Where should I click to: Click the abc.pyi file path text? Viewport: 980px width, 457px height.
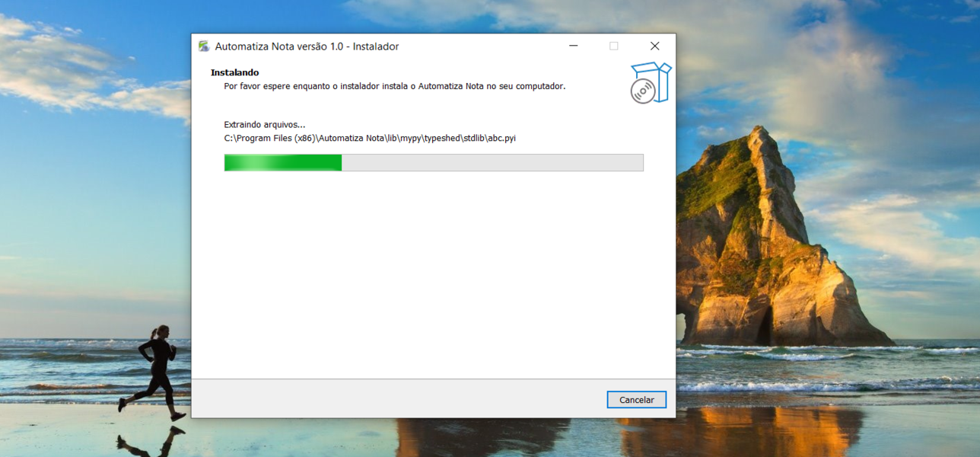(370, 138)
